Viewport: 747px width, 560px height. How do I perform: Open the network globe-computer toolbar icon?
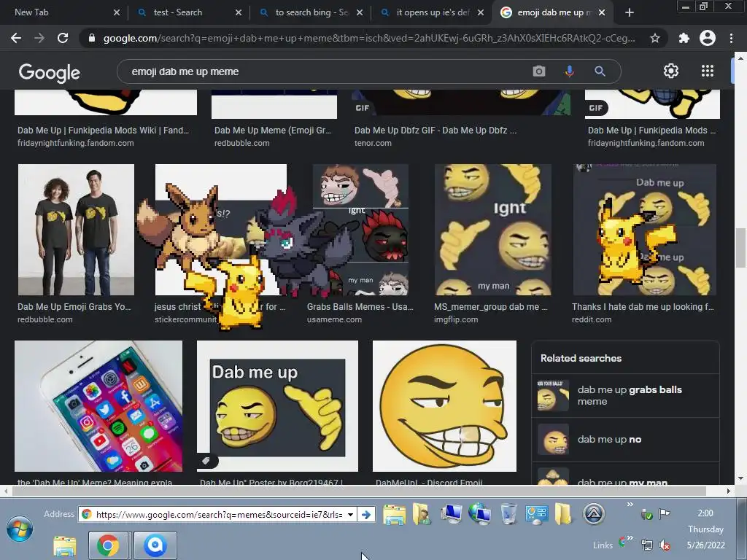[480, 514]
